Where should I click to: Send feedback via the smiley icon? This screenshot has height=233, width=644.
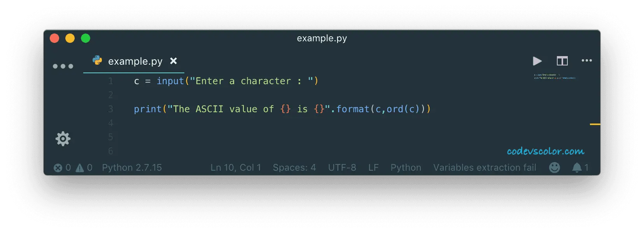[555, 168]
